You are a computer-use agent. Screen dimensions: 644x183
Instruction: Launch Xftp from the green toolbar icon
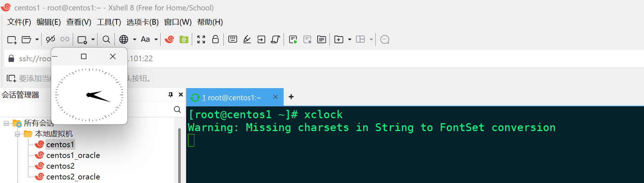coord(184,39)
